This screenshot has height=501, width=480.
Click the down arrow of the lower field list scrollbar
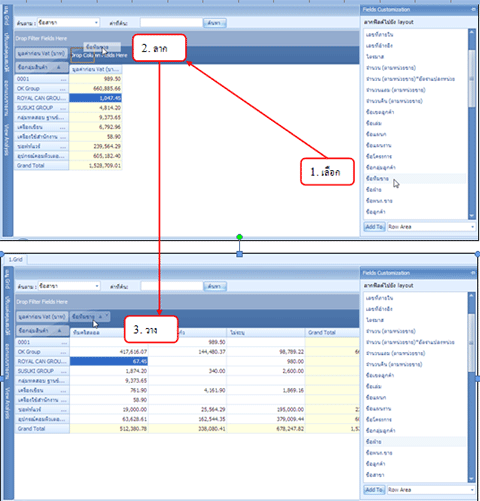point(472,479)
